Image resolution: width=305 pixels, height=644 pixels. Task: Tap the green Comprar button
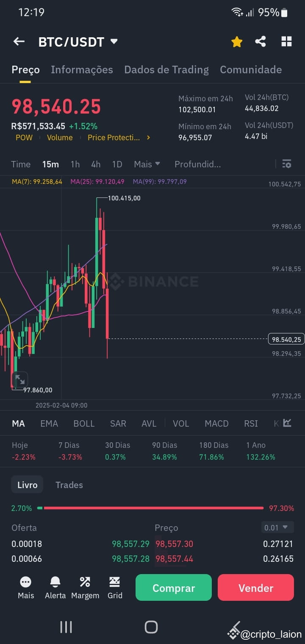174,588
